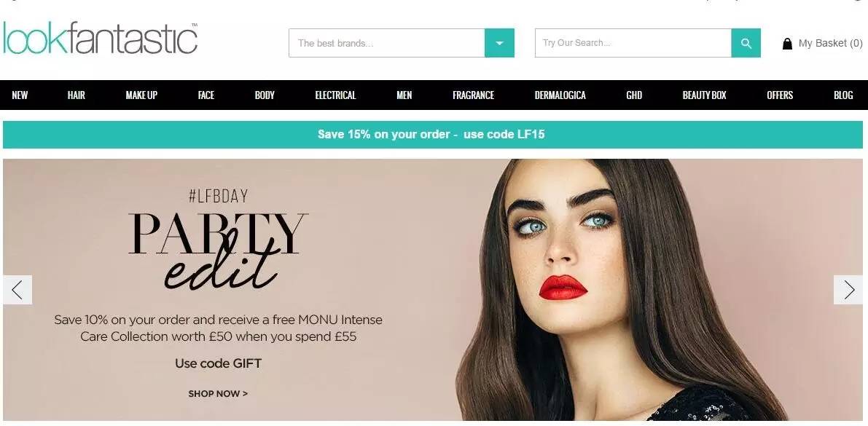The width and height of the screenshot is (868, 426).
Task: Expand the best brands dropdown arrow
Action: (499, 42)
